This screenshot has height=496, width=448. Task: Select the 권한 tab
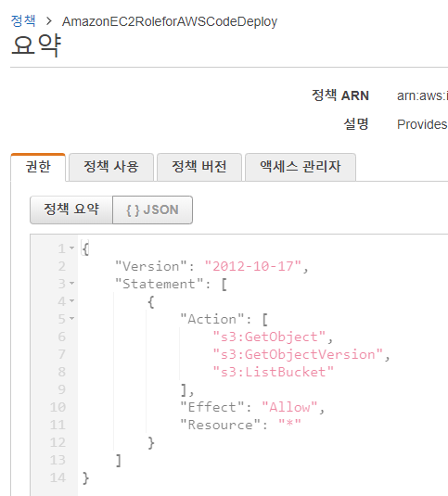(38, 167)
